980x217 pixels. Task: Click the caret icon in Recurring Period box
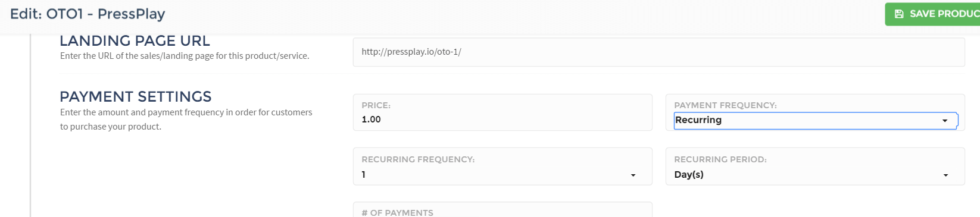(945, 175)
